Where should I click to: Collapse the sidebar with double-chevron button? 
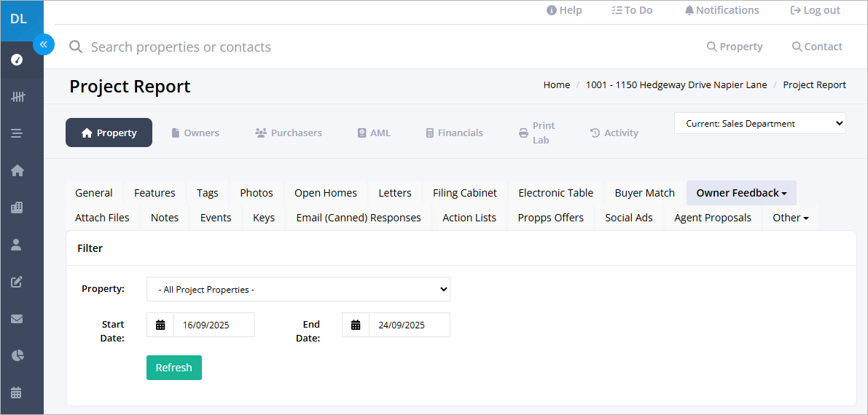click(43, 44)
